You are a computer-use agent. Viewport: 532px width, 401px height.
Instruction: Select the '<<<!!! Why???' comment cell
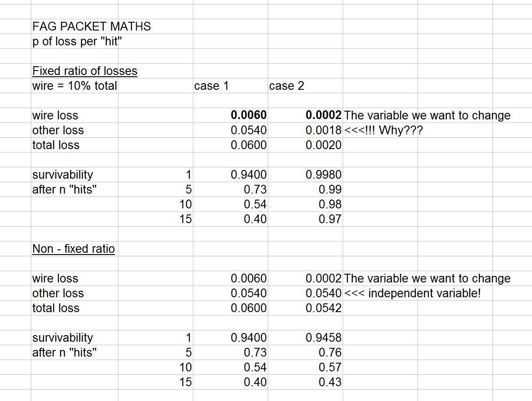(383, 130)
